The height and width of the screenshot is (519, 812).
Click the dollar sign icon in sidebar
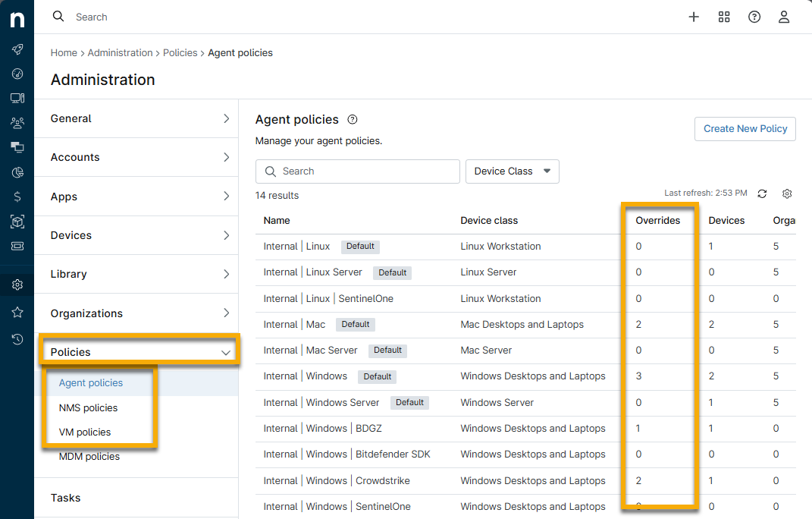17,197
